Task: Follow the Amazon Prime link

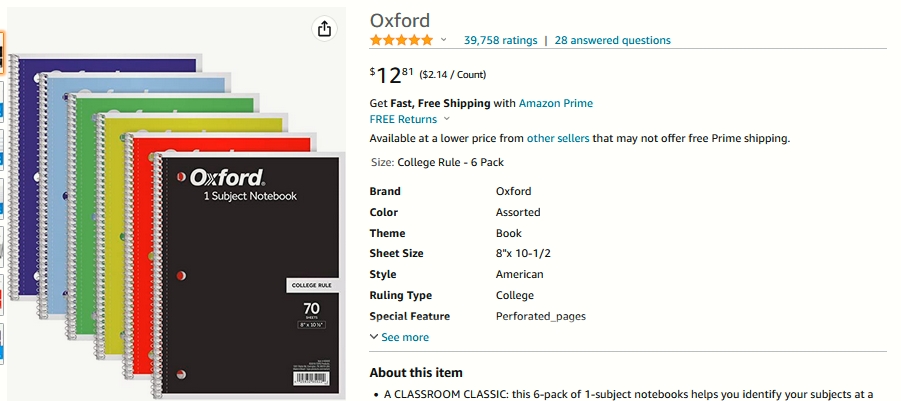Action: 556,103
